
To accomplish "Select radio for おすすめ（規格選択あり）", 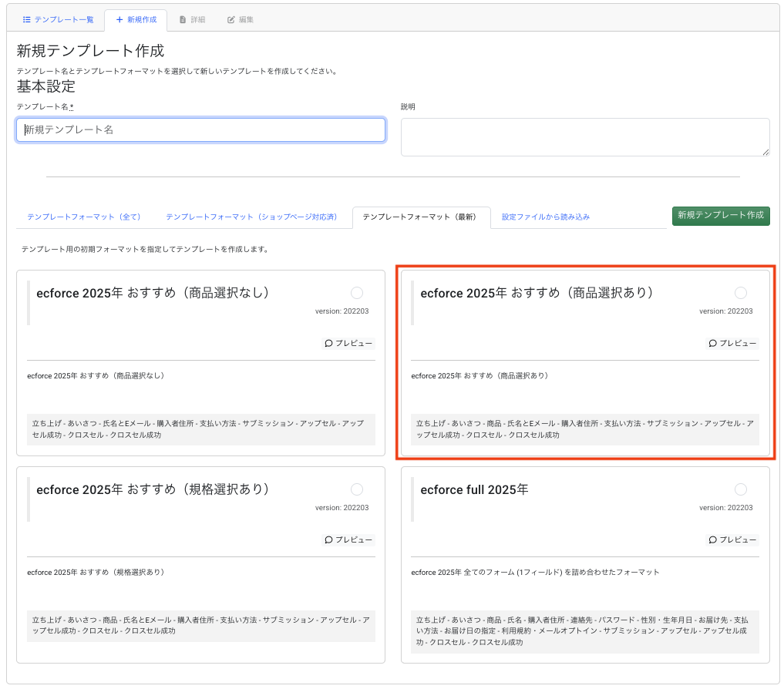I will 356,489.
